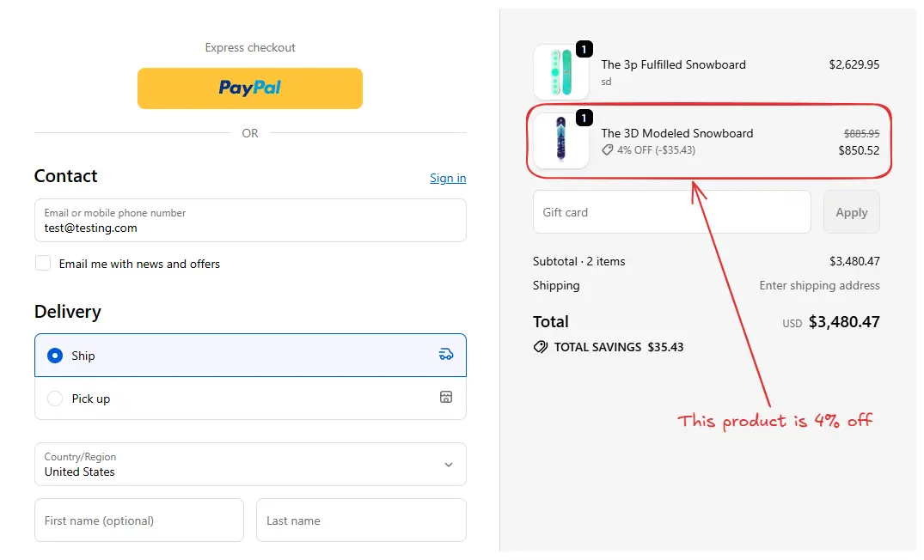Click the store pickup icon
Screen dimensions: 924x560
pyautogui.click(x=445, y=398)
